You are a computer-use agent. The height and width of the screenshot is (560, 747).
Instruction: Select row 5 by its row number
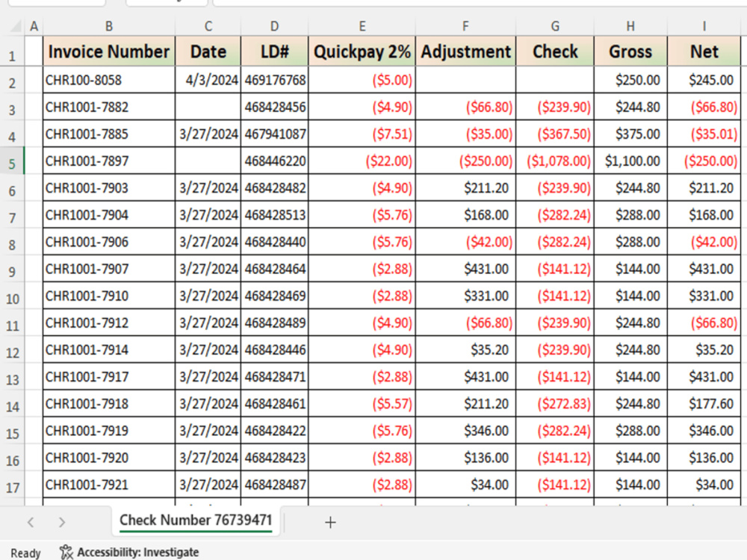point(13,161)
